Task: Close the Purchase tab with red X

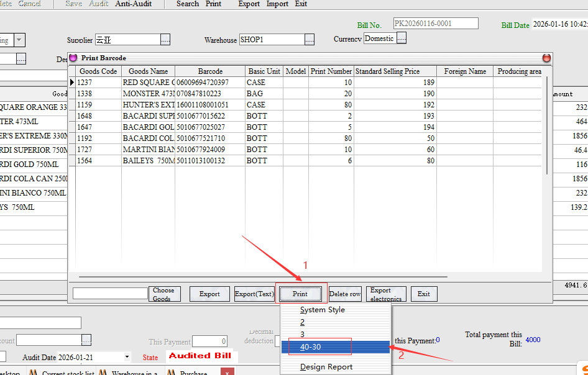Action: (x=227, y=372)
